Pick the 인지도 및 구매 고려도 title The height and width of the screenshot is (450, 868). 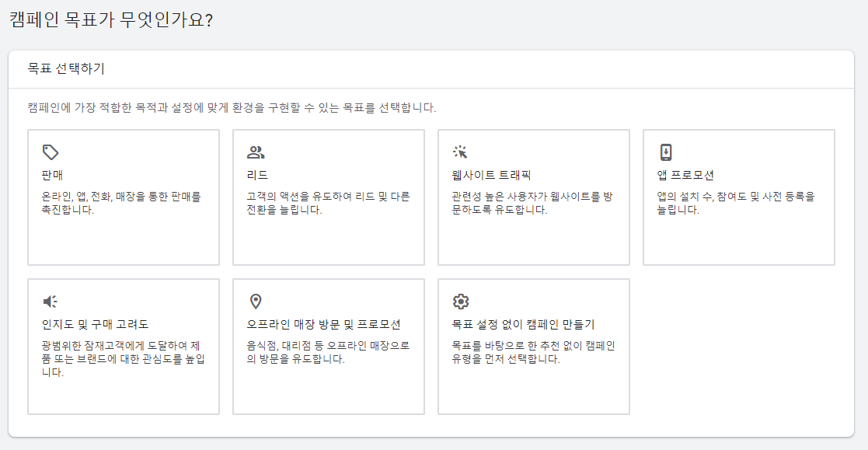pos(96,324)
